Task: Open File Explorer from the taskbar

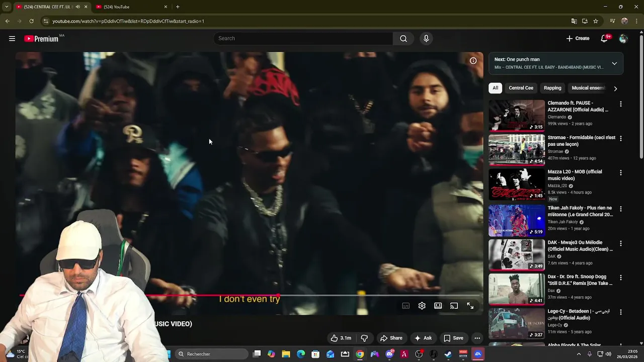Action: coord(286,354)
